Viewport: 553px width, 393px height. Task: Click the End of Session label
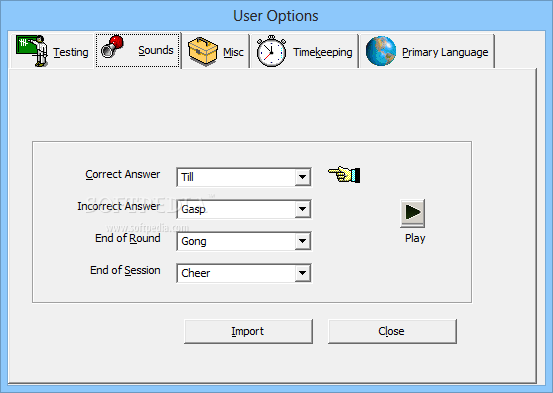click(x=125, y=270)
